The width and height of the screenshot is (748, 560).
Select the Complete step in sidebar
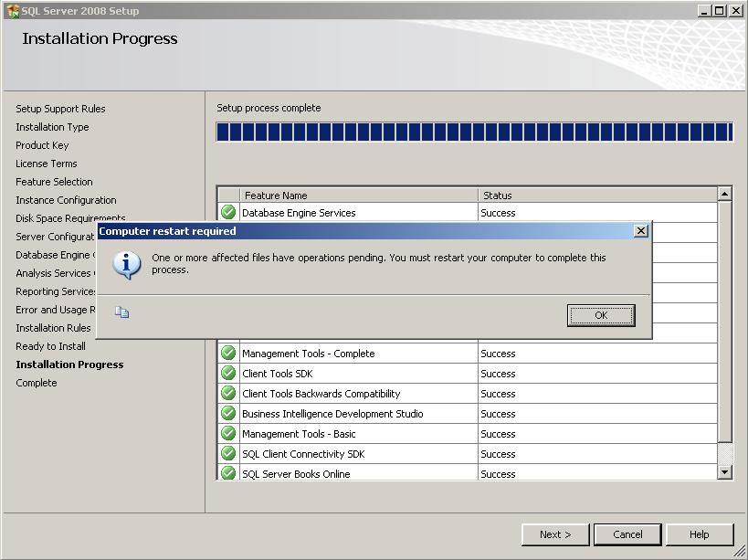point(37,383)
